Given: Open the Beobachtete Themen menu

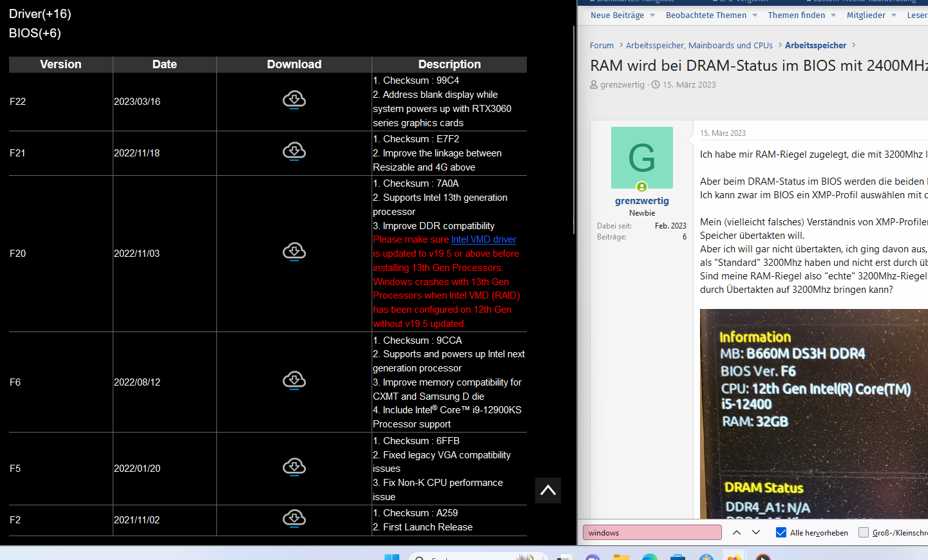Looking at the screenshot, I should [x=706, y=15].
